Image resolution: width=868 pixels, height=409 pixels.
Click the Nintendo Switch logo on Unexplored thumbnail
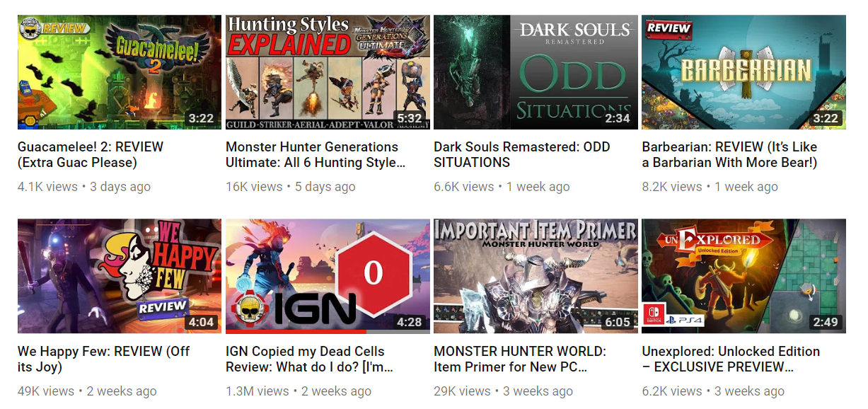click(654, 316)
